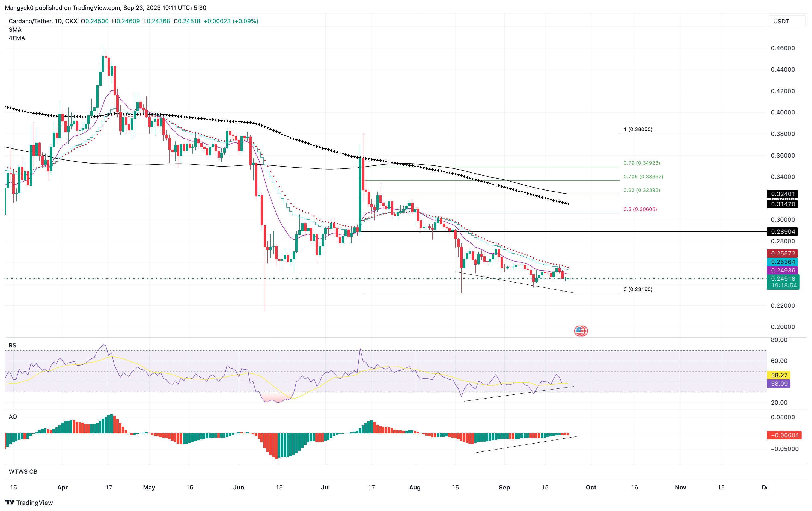The width and height of the screenshot is (812, 511).
Task: Click the 0.79 (0.34923) Fibonacci label
Action: [642, 163]
